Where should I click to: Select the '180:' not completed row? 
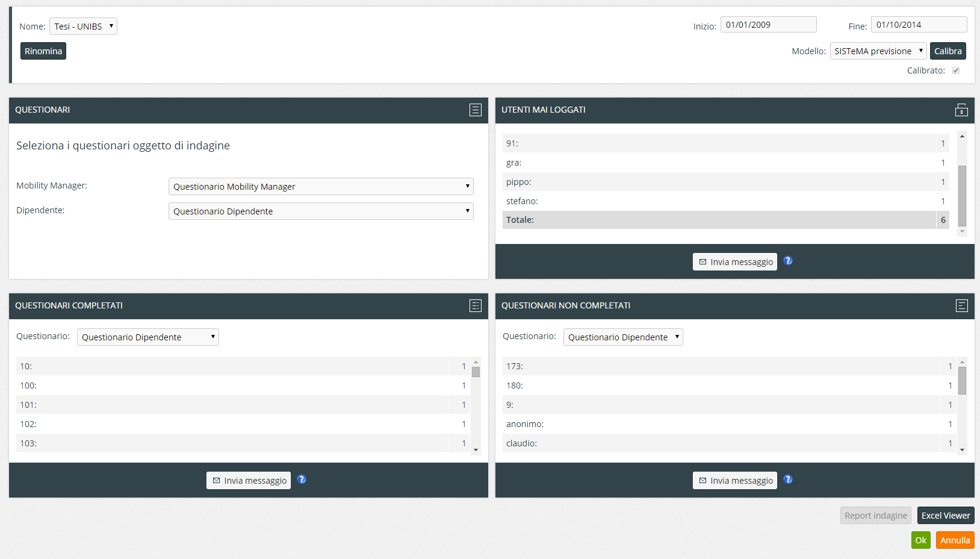click(x=730, y=386)
